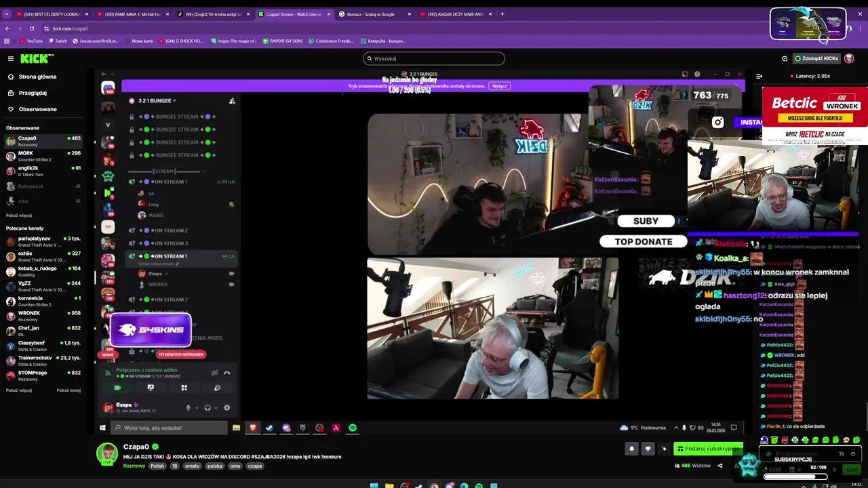868x488 pixels.
Task: Open parisplatynov recommended channel
Action: (43, 242)
